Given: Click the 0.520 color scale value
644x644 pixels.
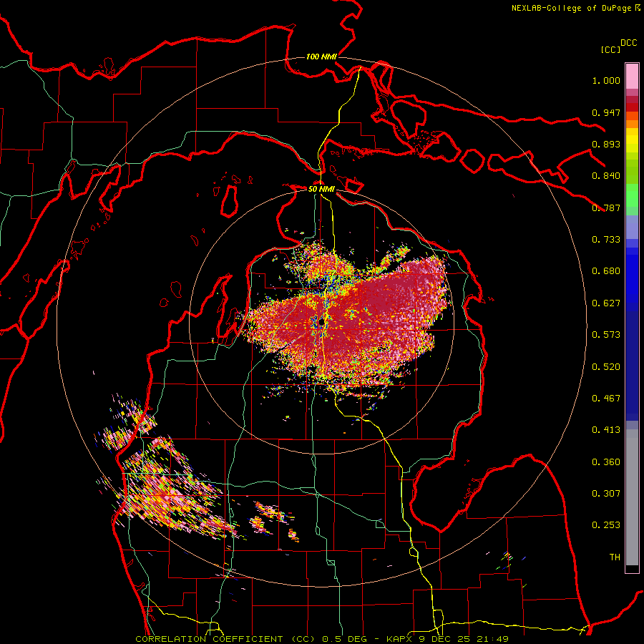Looking at the screenshot, I should coord(606,367).
